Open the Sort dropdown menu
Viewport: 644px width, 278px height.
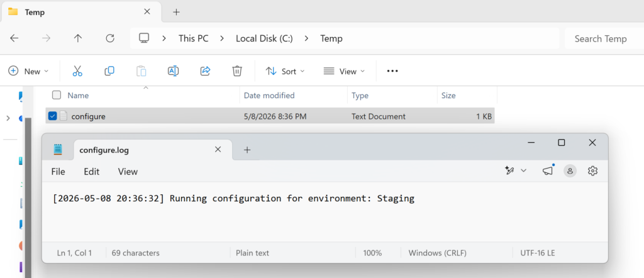[285, 71]
